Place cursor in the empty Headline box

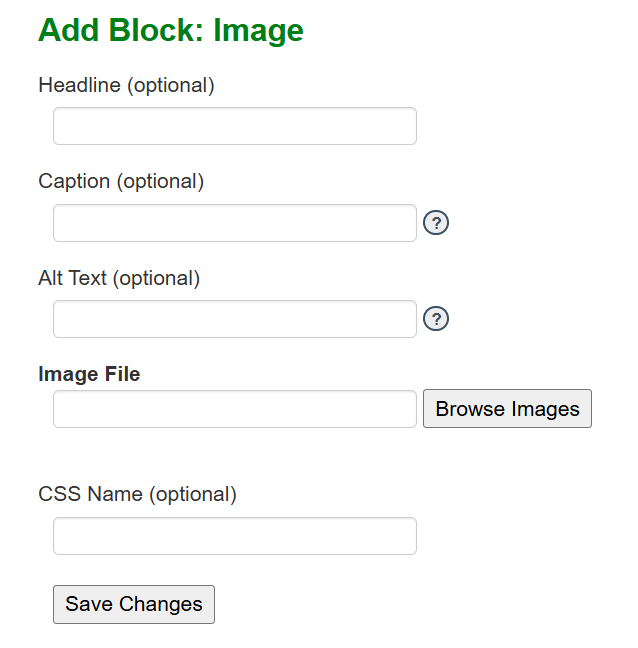(x=234, y=126)
